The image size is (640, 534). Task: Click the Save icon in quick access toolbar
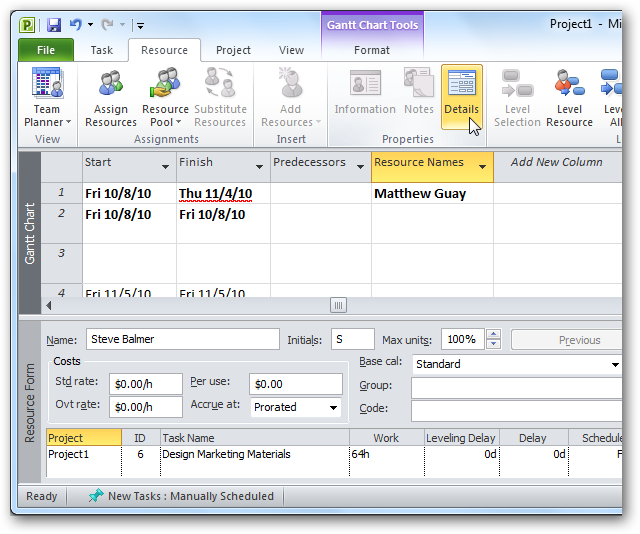(x=54, y=25)
